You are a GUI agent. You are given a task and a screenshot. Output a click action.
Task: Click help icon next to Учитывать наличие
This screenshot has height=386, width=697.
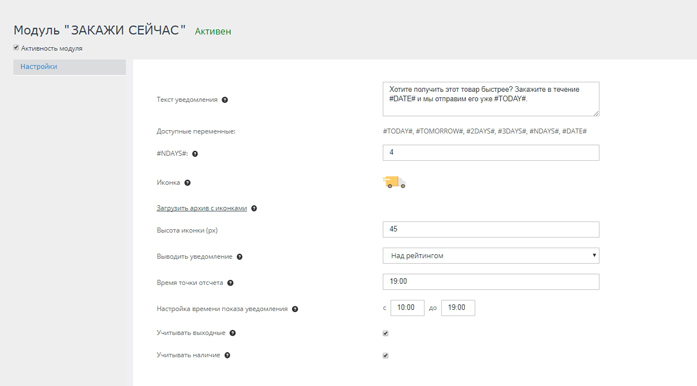(227, 355)
